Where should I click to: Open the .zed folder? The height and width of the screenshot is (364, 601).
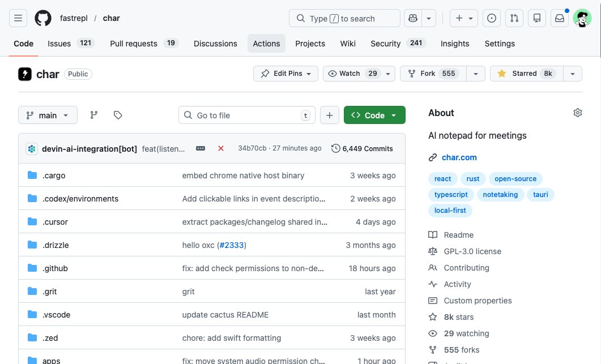tap(50, 338)
